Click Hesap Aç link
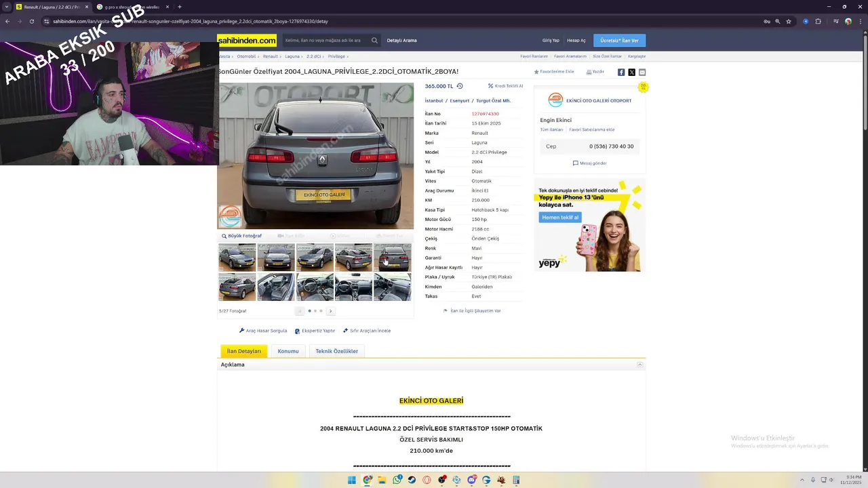Viewport: 868px width, 488px height. pos(576,40)
